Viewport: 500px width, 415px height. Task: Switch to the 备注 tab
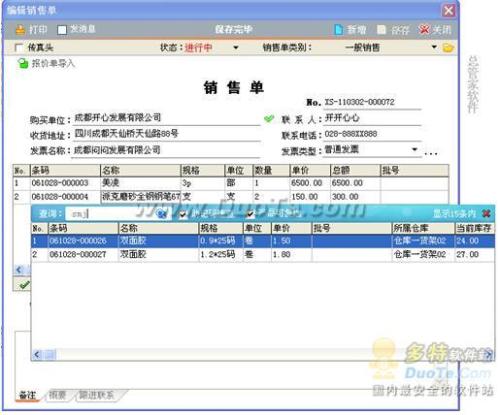28,396
